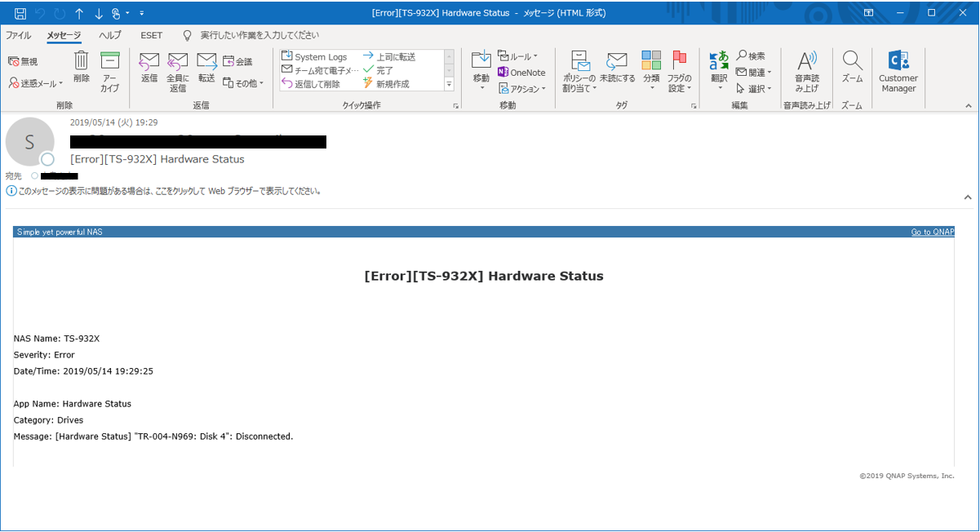
Task: Open Customer Manager icon
Action: (x=898, y=62)
